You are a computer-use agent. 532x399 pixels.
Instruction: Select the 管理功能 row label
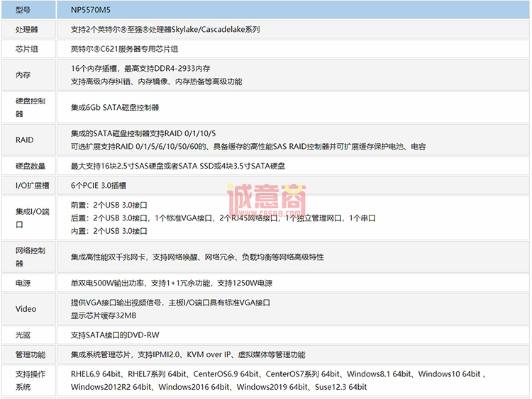click(31, 355)
